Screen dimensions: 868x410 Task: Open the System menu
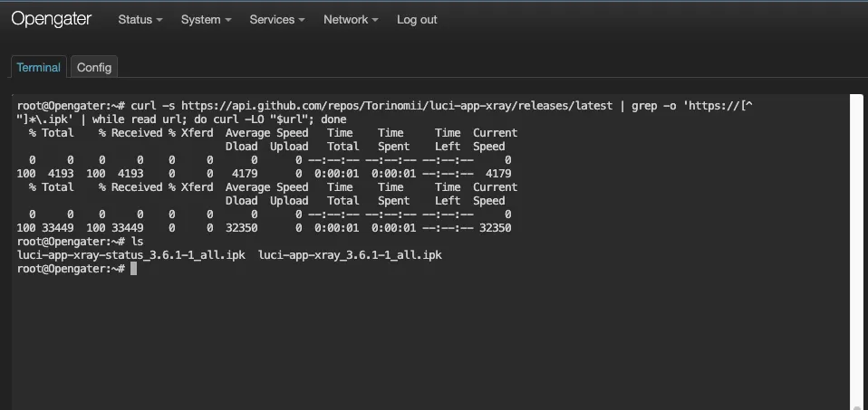click(206, 19)
